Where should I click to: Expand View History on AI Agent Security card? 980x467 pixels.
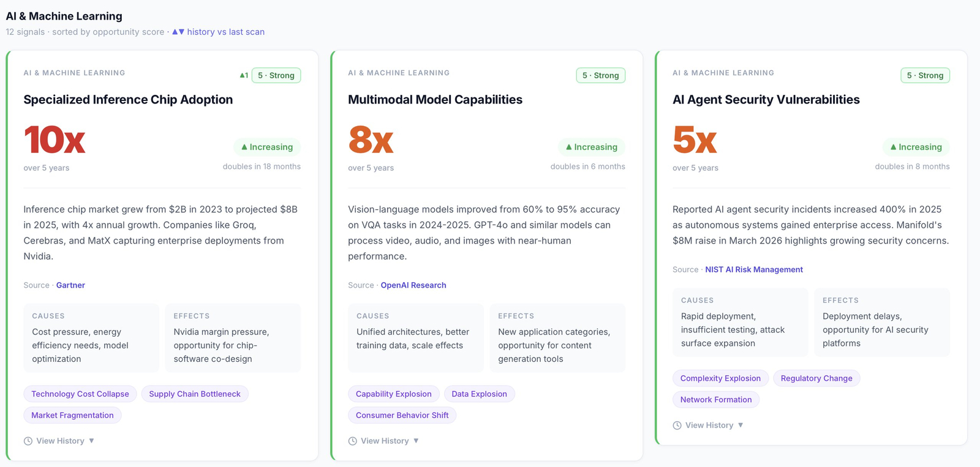714,425
